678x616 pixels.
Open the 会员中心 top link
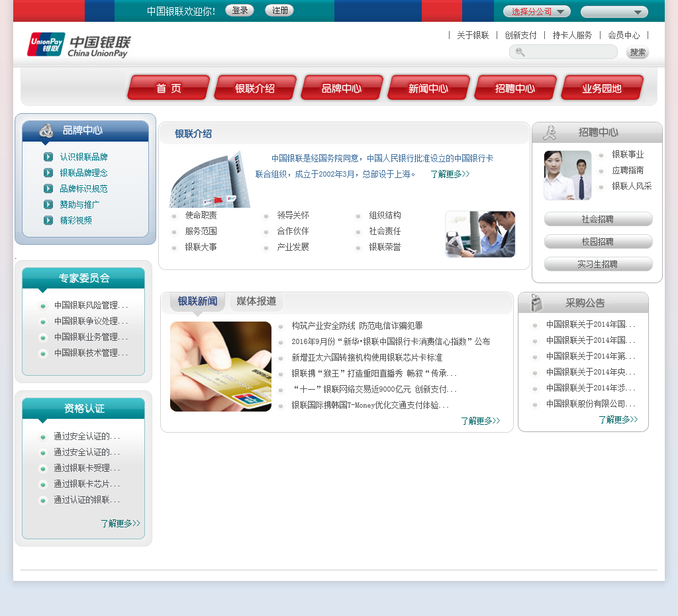point(624,36)
